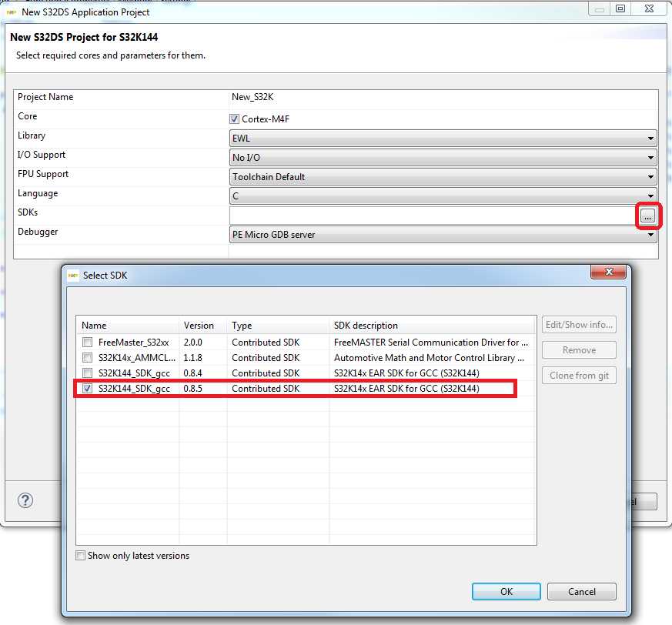Click the Type column header
672x625 pixels.
click(x=278, y=326)
